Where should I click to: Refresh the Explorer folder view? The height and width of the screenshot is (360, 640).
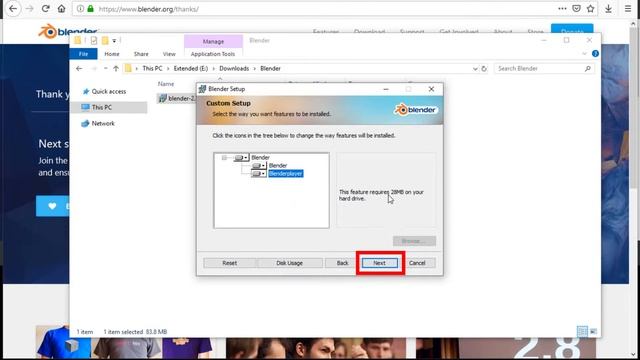coord(484,69)
